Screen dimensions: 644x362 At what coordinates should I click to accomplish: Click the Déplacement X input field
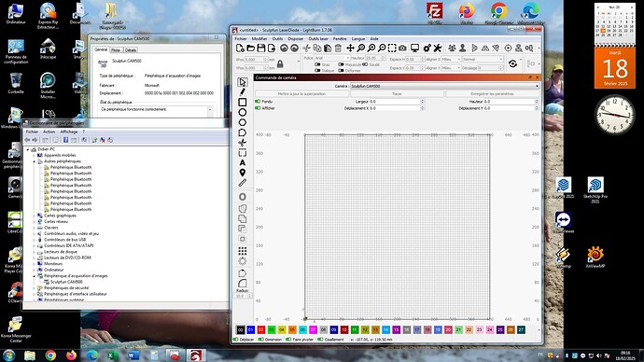[x=399, y=108]
